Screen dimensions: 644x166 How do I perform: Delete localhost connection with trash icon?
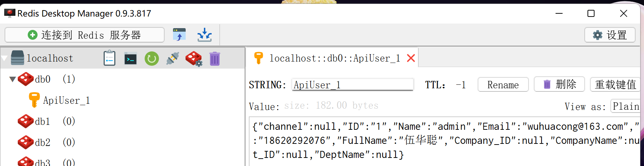click(214, 59)
